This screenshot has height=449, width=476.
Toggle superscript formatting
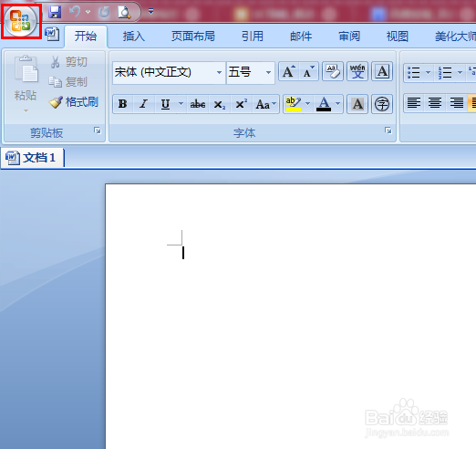[x=242, y=104]
